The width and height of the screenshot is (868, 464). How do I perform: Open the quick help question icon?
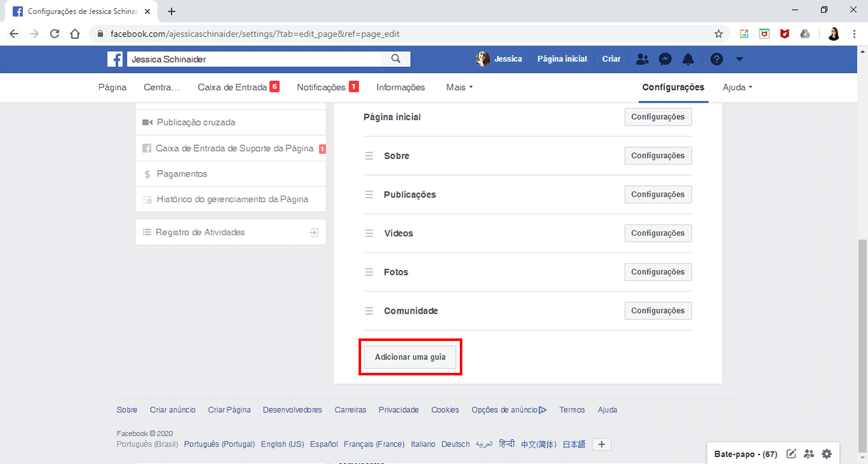[x=717, y=59]
